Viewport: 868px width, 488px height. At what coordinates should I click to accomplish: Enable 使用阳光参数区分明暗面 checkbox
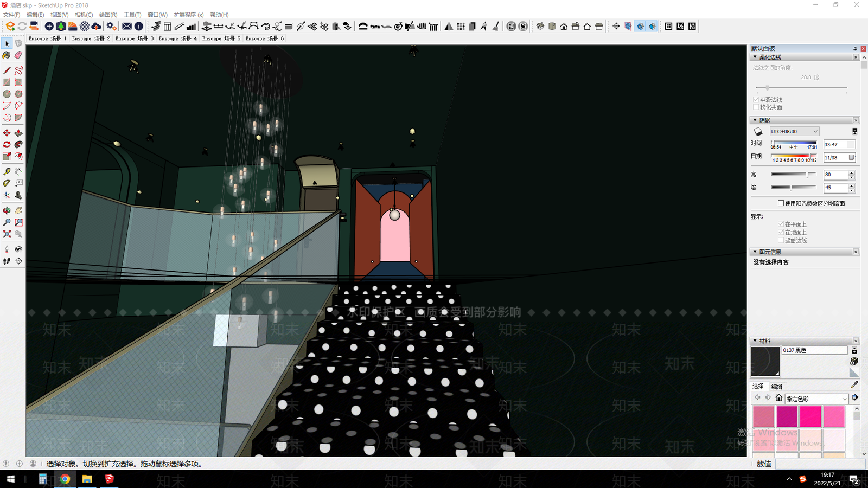(781, 203)
